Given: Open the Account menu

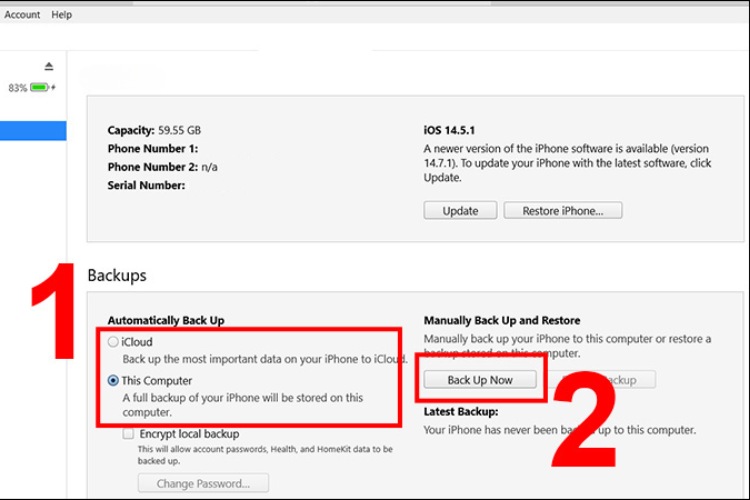Looking at the screenshot, I should [x=22, y=15].
